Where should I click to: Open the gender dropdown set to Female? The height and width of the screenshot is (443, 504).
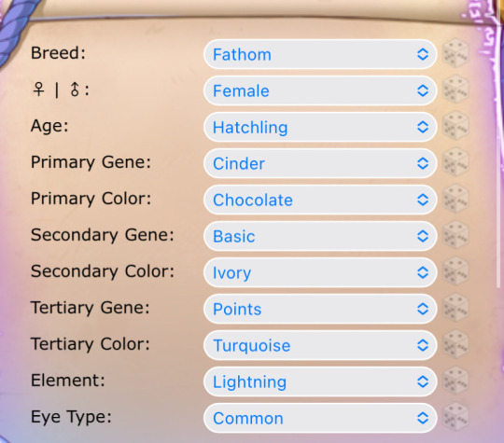pyautogui.click(x=320, y=90)
